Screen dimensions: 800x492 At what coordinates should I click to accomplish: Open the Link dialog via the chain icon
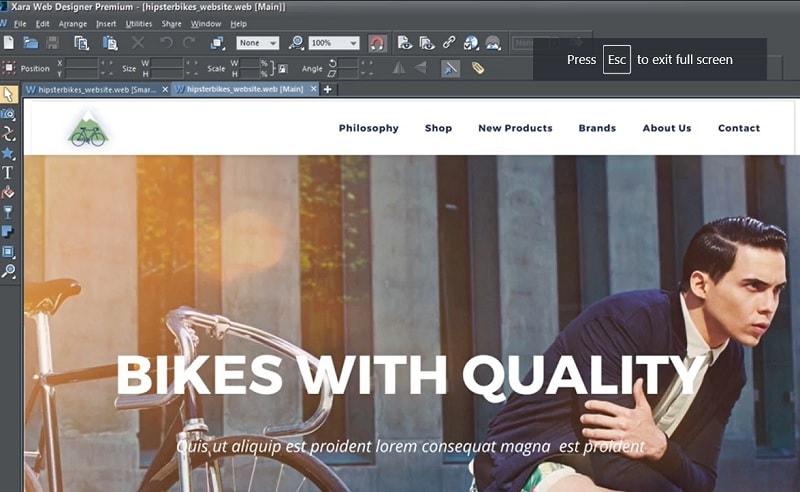click(x=449, y=42)
